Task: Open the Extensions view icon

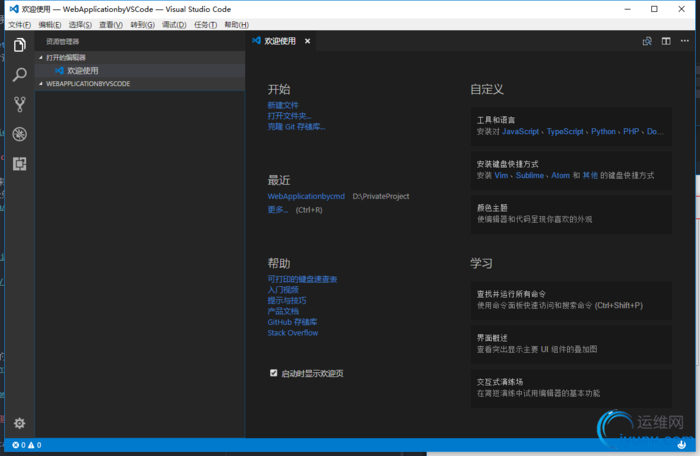Action: 20,164
